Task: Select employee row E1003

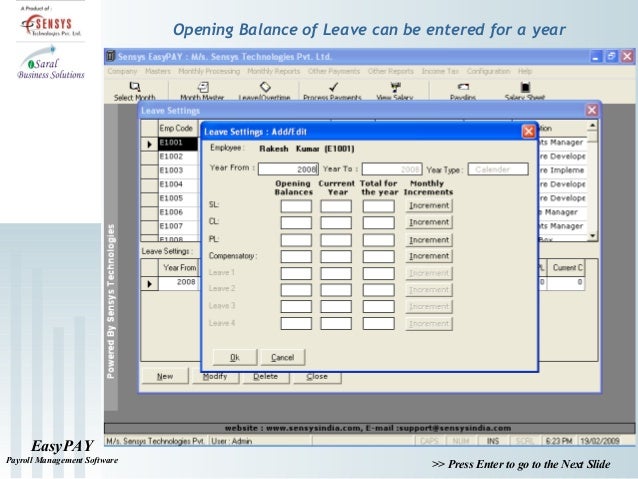Action: tap(178, 171)
